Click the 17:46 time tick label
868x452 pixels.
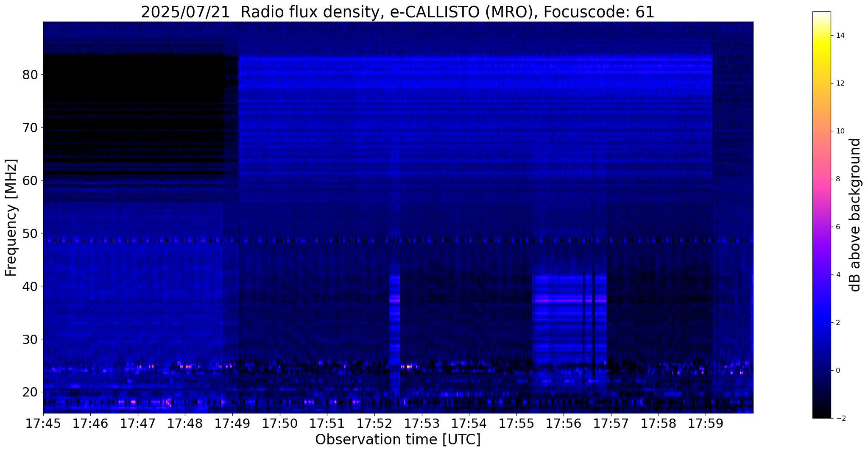click(90, 424)
